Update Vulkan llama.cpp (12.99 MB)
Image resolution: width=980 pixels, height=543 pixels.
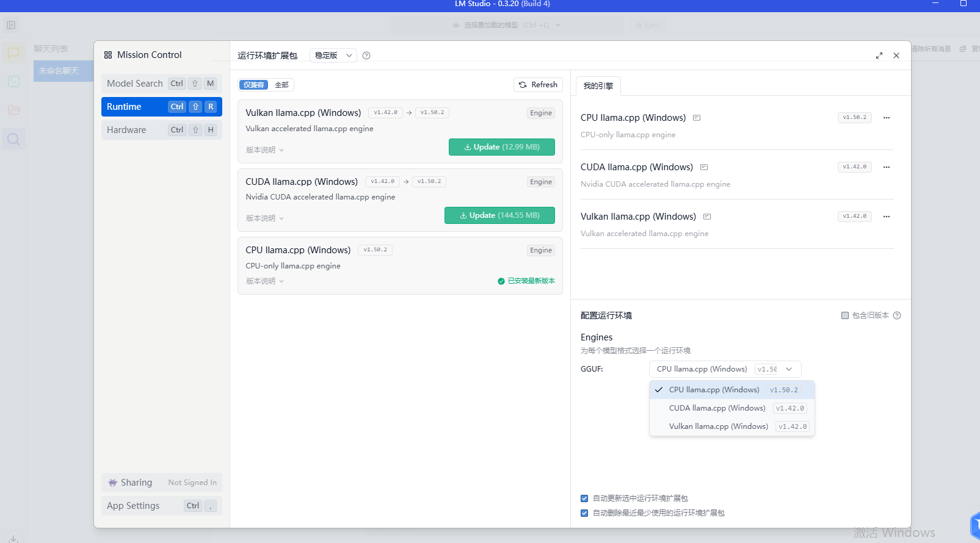point(502,147)
